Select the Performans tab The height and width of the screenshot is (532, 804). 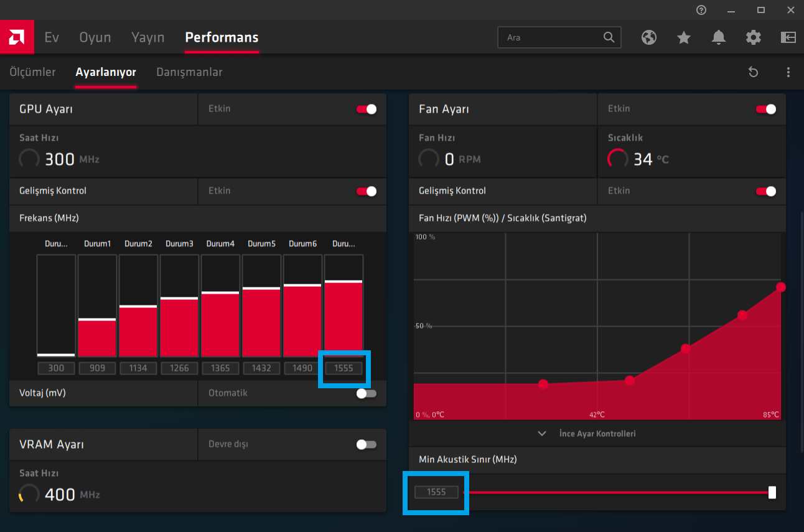click(x=222, y=37)
